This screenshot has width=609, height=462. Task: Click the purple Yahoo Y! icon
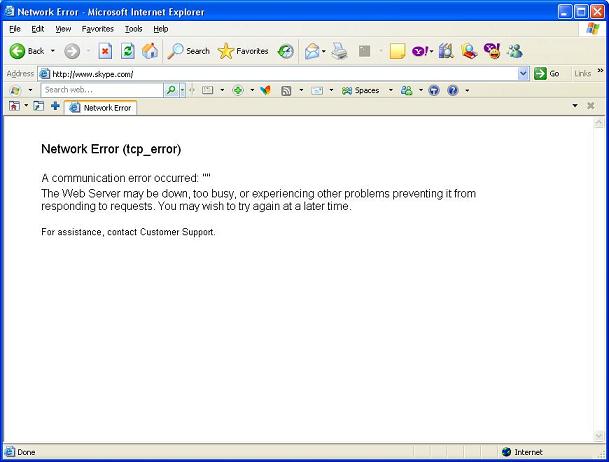420,51
